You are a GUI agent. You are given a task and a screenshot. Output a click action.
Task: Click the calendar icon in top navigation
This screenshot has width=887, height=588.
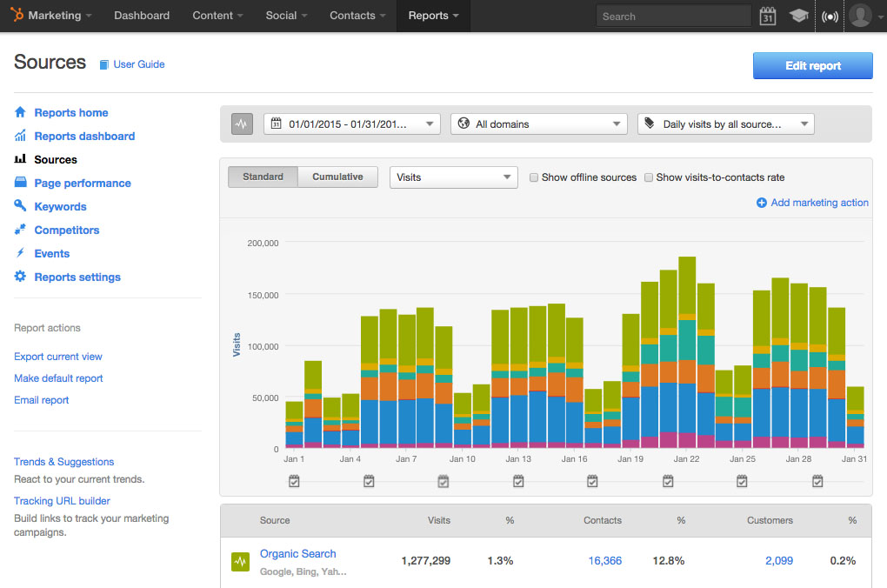(767, 16)
